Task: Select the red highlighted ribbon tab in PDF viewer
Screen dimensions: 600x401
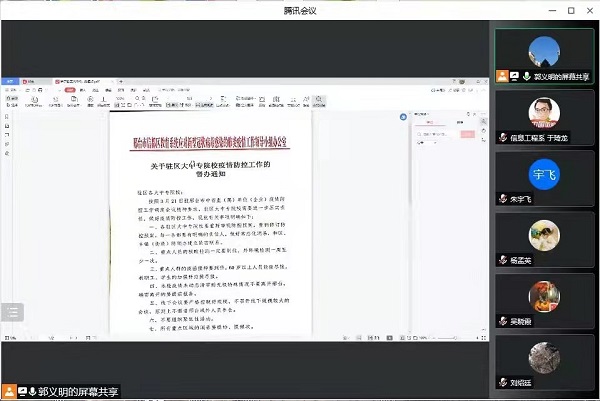Action: (70, 90)
